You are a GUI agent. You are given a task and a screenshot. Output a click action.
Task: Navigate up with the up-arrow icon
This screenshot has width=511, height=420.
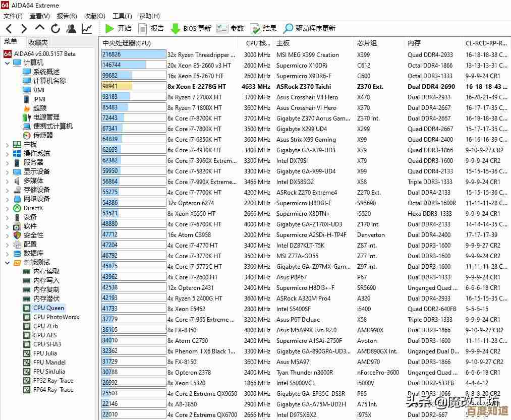point(40,28)
